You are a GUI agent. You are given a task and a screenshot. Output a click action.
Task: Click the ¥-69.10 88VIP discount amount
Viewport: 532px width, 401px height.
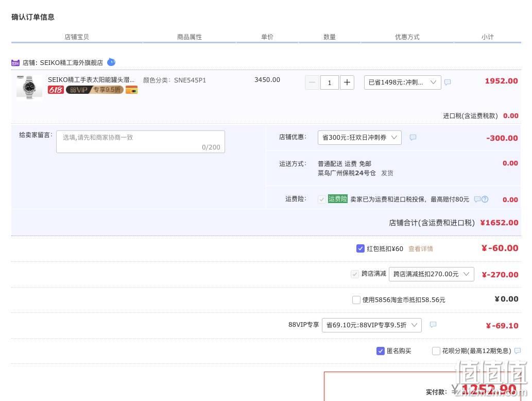[x=502, y=326]
